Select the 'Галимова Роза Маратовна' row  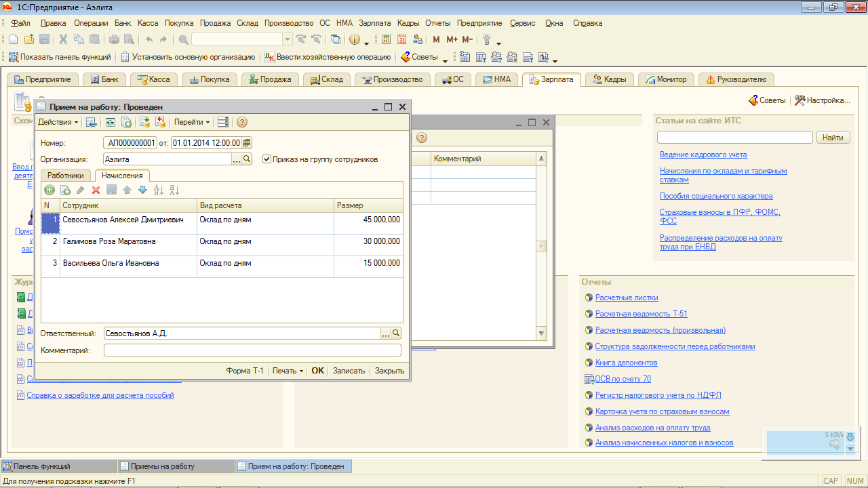(x=222, y=245)
